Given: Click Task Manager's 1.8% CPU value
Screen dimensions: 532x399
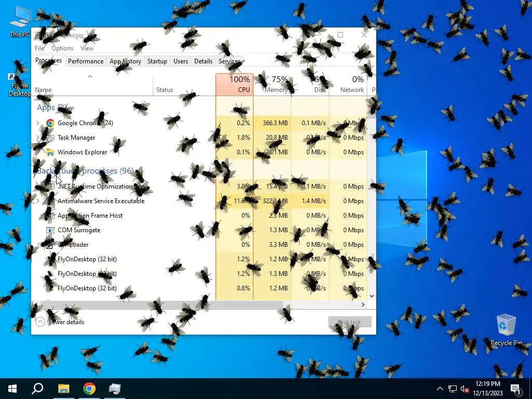Looking at the screenshot, I should pos(243,138).
